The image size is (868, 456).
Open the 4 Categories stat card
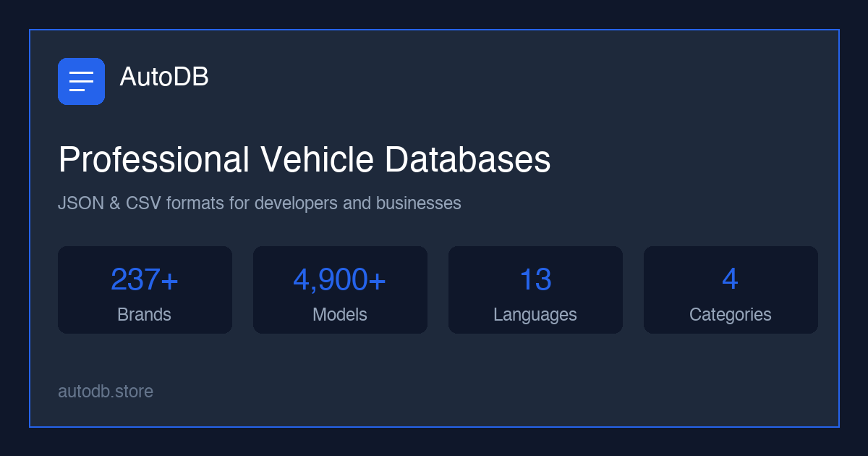[731, 290]
